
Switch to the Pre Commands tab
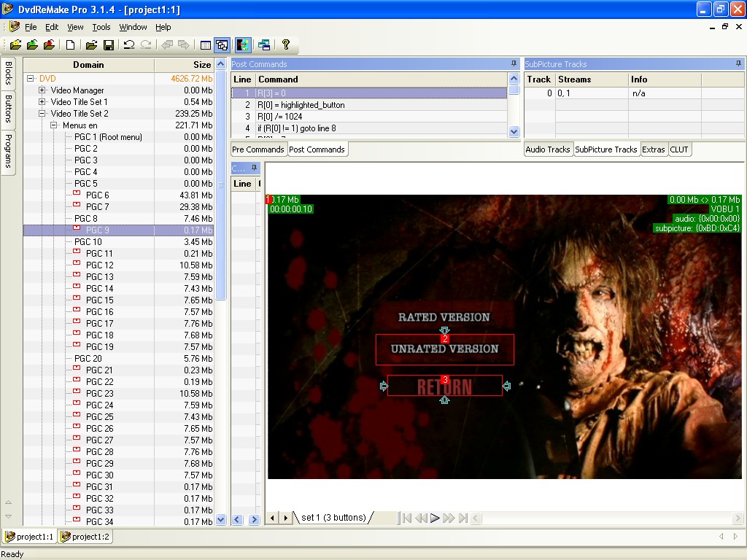[x=258, y=149]
